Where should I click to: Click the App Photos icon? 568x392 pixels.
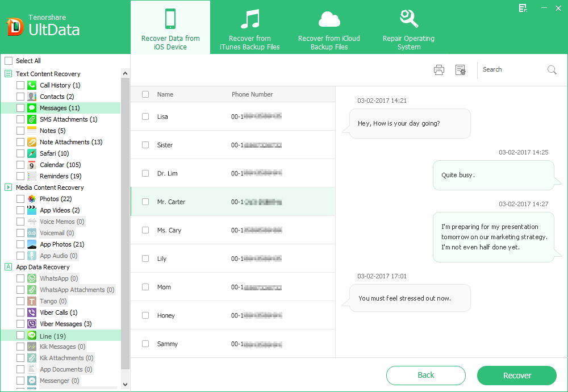pyautogui.click(x=32, y=244)
